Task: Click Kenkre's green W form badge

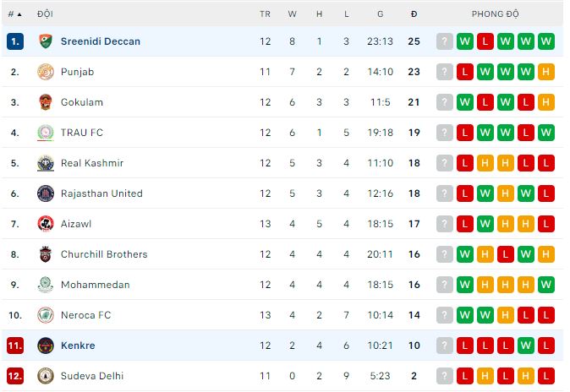Action: [x=525, y=346]
